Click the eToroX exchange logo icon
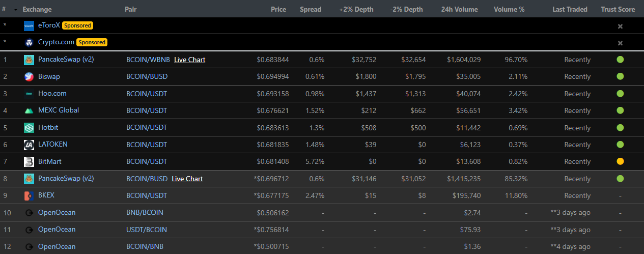Viewport: 644px width, 254px height. (x=29, y=25)
